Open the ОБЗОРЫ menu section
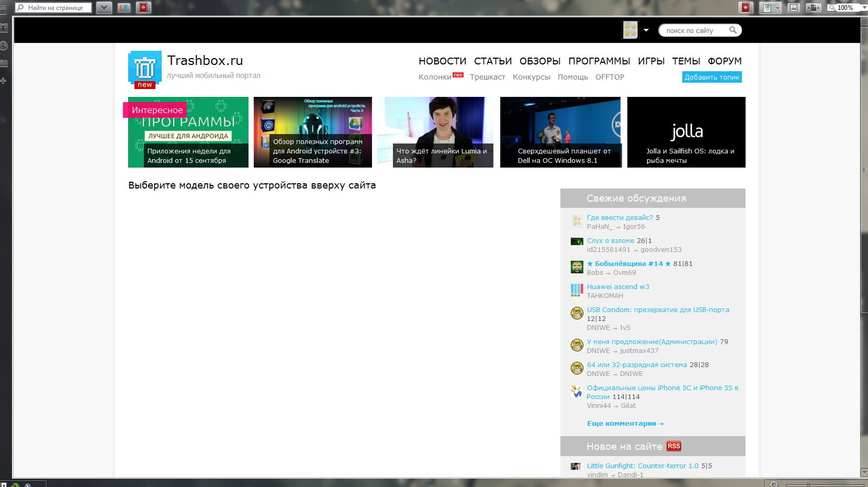The image size is (868, 487). (540, 61)
